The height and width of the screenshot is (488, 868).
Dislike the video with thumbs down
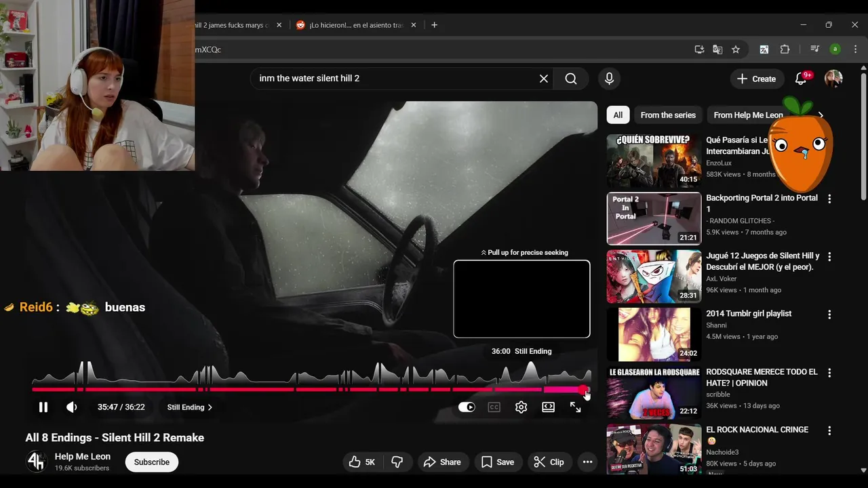pos(397,462)
